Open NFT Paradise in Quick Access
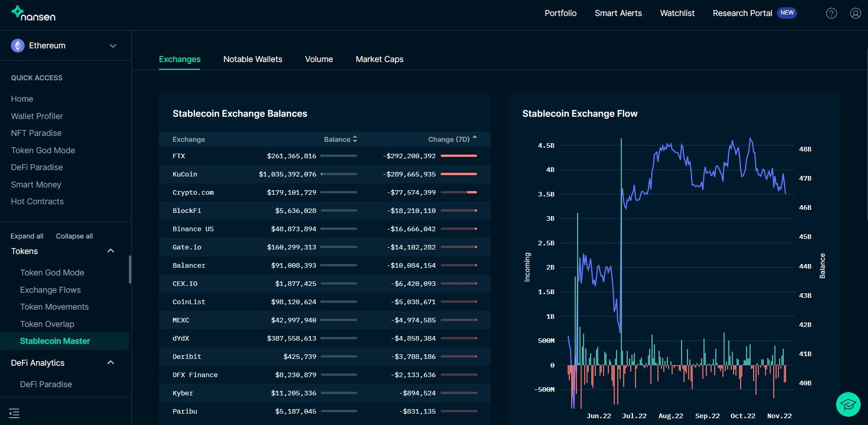Screen dimensions: 868x425 [x=36, y=133]
